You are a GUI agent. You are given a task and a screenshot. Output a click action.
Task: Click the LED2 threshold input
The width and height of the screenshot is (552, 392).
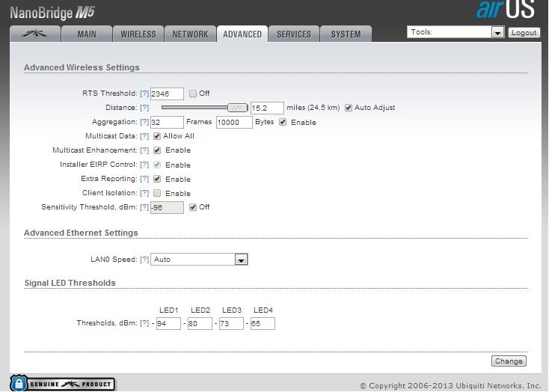pos(200,323)
